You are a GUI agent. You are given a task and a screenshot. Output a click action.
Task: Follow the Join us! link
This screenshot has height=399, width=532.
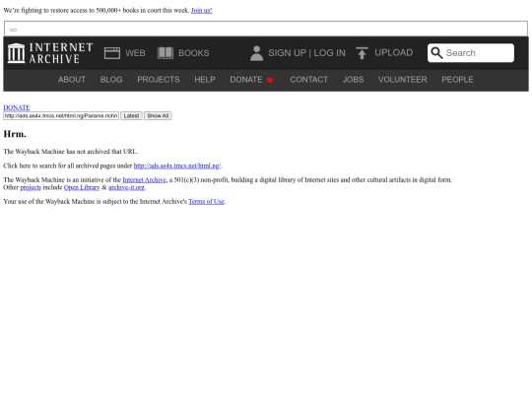tap(202, 11)
